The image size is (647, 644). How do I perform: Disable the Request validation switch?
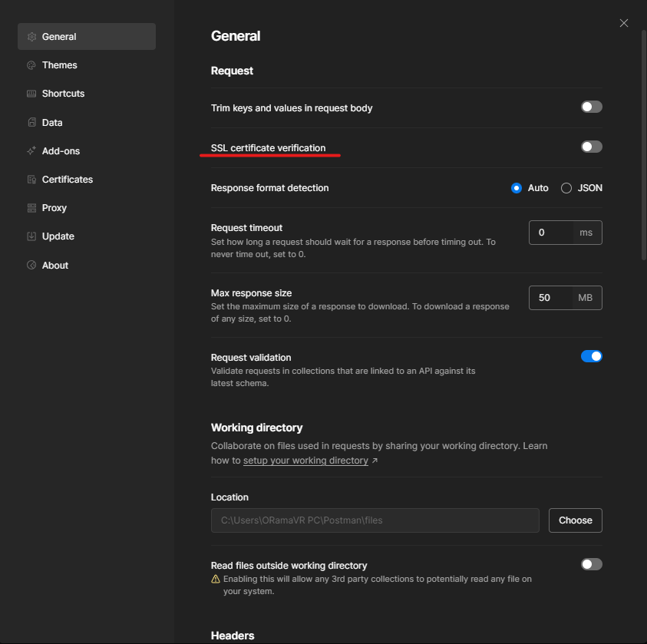[x=591, y=356]
